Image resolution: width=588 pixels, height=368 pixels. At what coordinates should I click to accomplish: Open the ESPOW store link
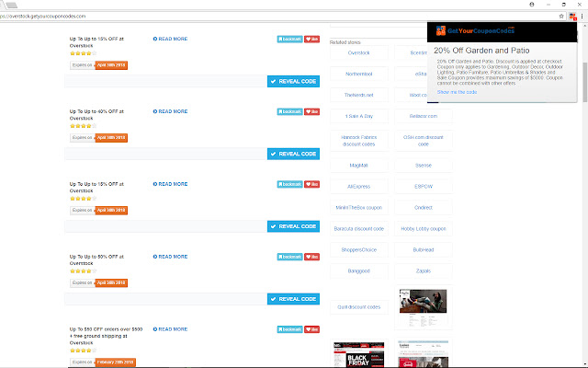[424, 186]
